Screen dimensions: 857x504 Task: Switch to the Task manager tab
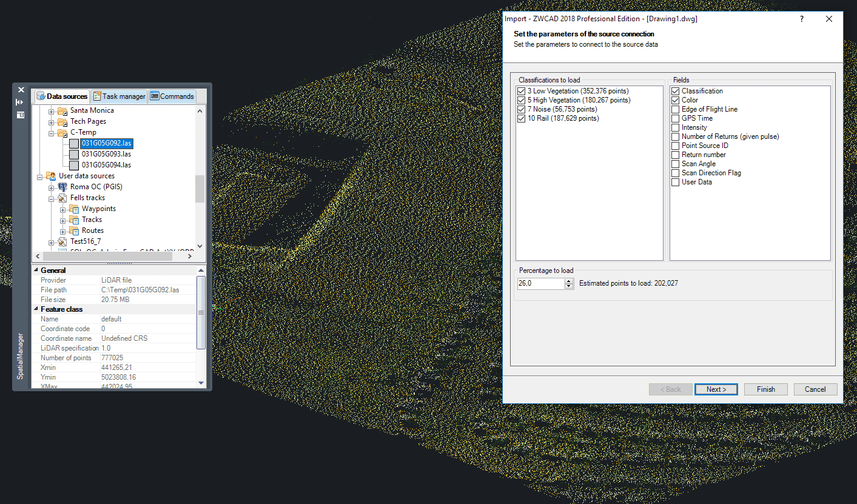pos(119,96)
